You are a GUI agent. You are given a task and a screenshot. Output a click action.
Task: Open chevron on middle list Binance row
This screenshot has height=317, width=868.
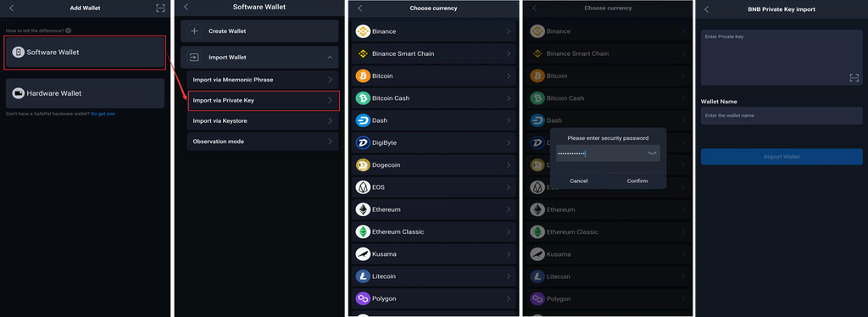(509, 31)
